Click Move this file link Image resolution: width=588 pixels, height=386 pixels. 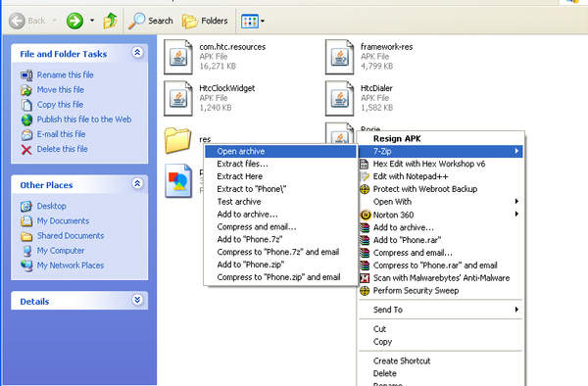point(61,90)
